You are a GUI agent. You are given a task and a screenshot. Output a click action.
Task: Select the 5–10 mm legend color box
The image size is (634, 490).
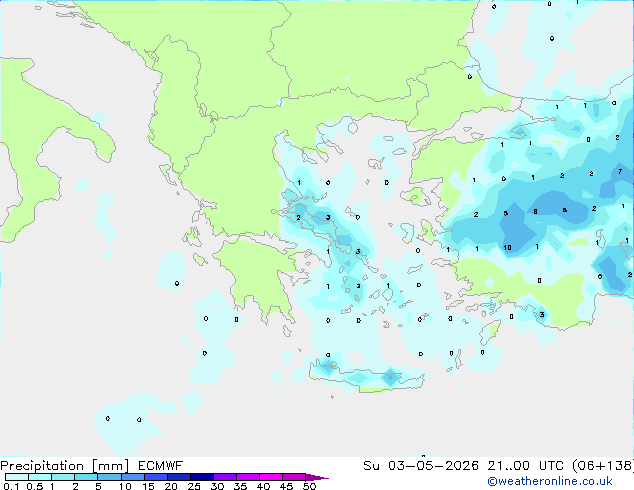pyautogui.click(x=109, y=477)
